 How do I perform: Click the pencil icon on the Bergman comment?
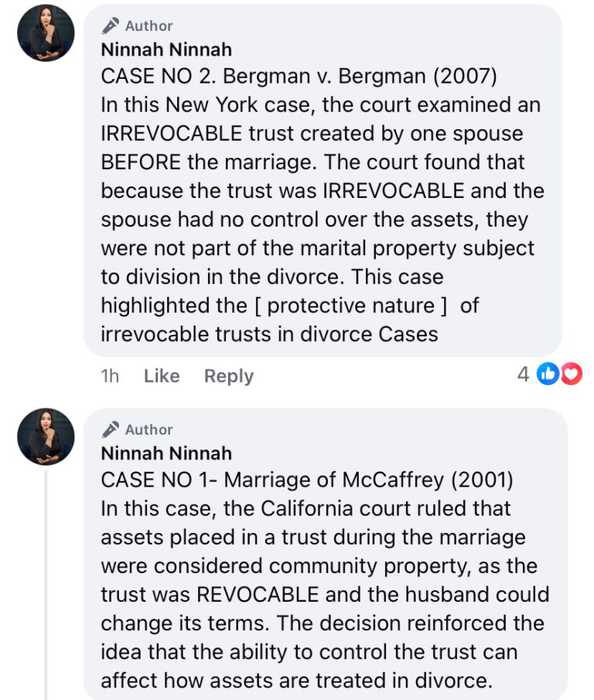pyautogui.click(x=111, y=26)
